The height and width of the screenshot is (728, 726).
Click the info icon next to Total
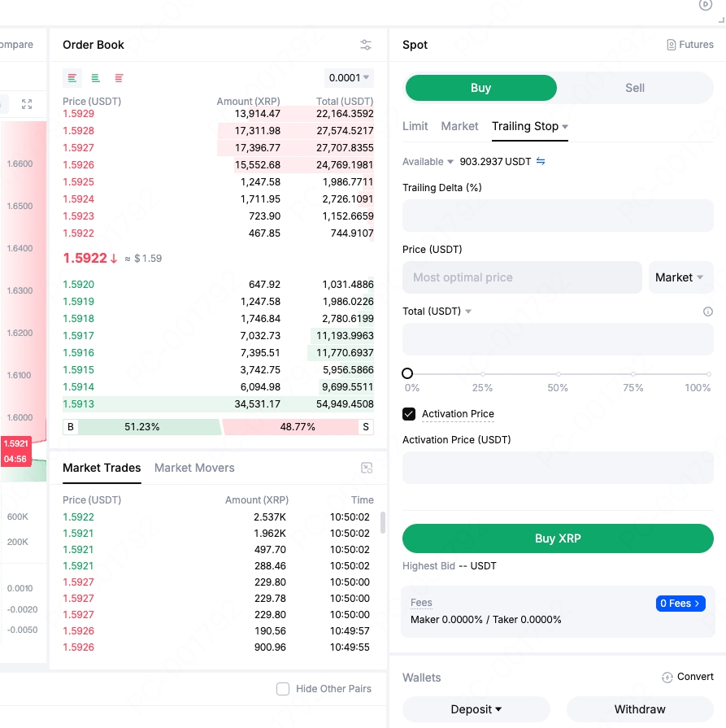(707, 312)
